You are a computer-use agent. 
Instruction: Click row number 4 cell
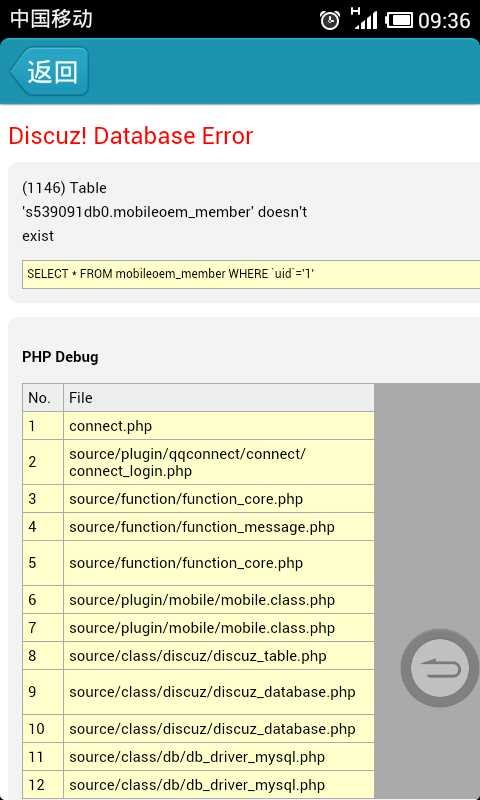[x=43, y=527]
